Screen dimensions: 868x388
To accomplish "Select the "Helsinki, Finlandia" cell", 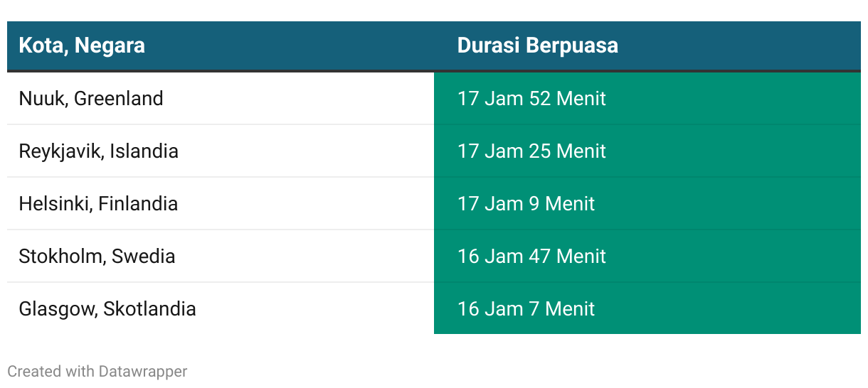I will [x=221, y=203].
